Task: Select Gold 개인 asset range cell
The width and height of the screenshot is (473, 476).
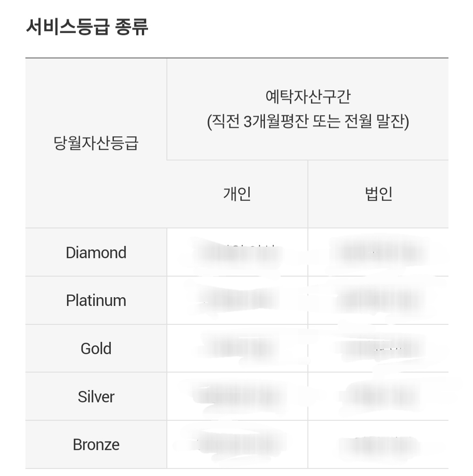Action: coord(237,348)
